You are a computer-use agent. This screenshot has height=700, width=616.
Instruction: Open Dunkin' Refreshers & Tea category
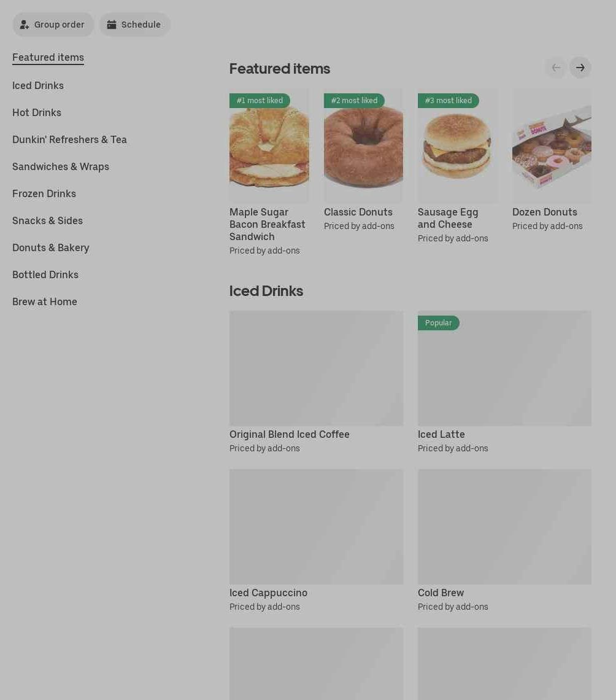pos(69,139)
